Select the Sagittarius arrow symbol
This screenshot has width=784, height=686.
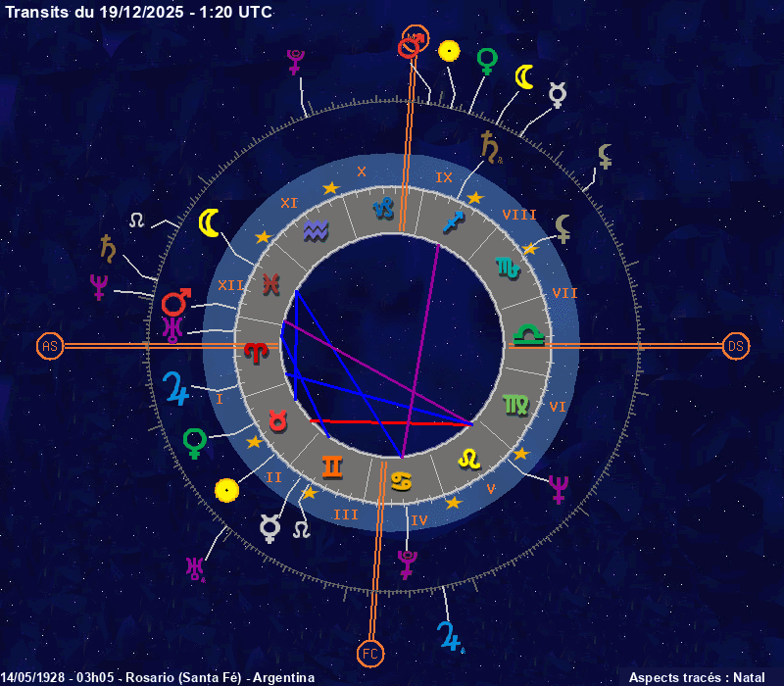452,220
